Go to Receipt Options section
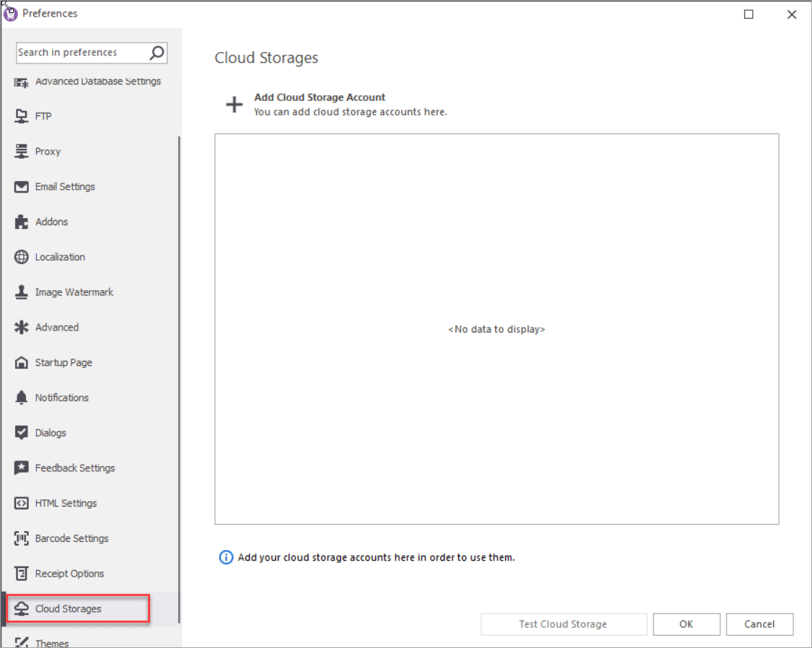The height and width of the screenshot is (648, 812). tap(90, 574)
